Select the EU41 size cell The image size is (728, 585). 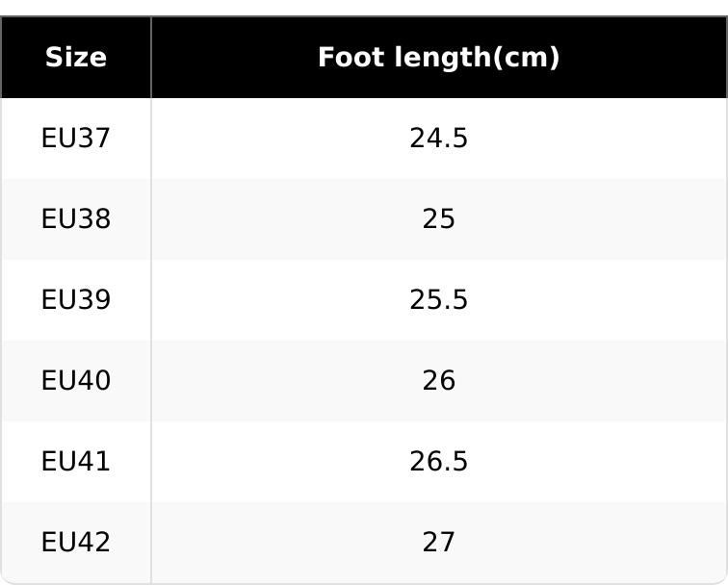75,462
